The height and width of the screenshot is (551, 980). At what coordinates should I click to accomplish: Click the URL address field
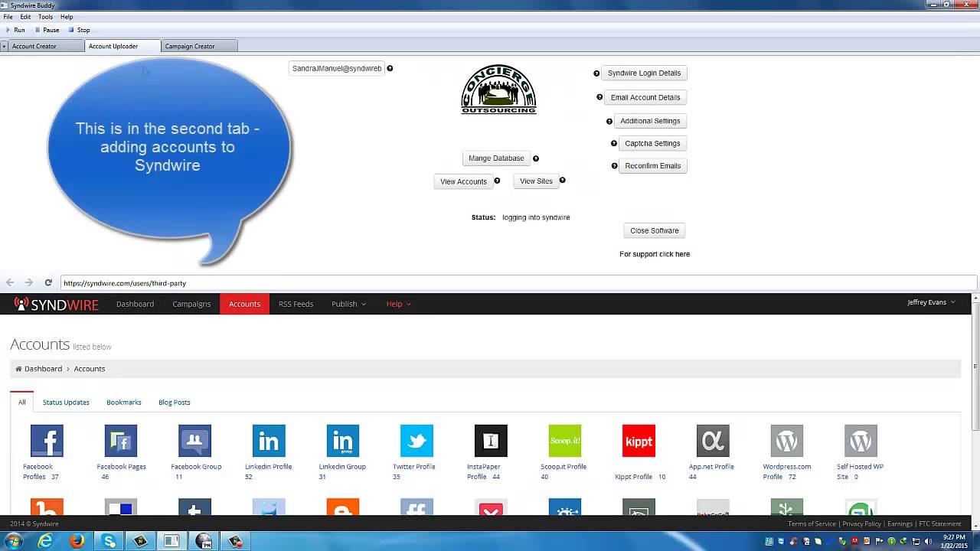pos(518,283)
